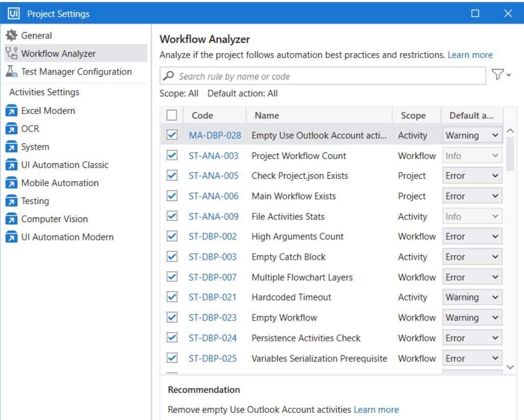Viewport: 524px width, 420px height.
Task: Sort rules by the Scope column header
Action: [x=417, y=115]
